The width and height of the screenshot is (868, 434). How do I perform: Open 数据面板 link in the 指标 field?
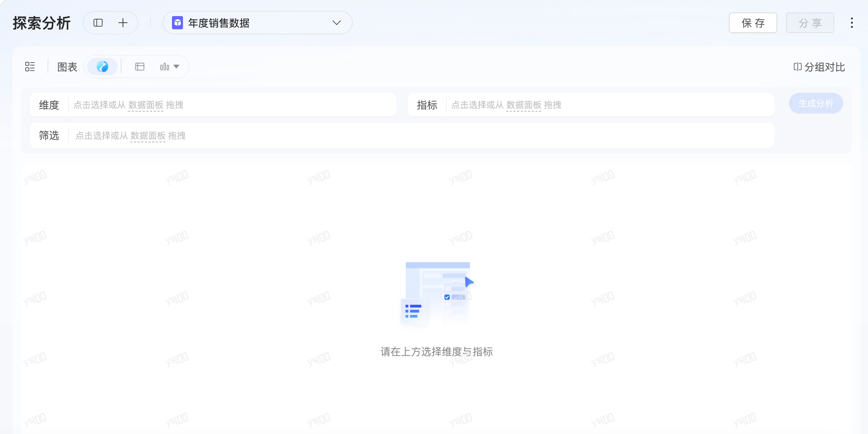(x=524, y=105)
